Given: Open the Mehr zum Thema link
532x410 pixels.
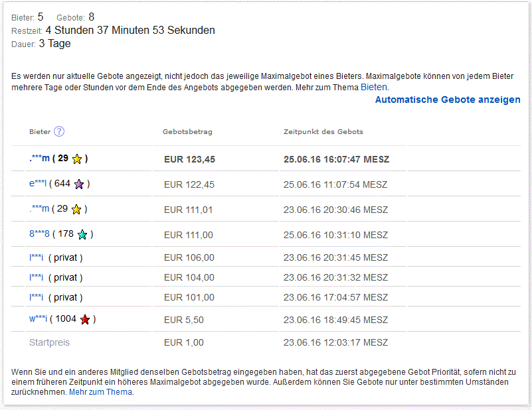Looking at the screenshot, I should [x=101, y=391].
